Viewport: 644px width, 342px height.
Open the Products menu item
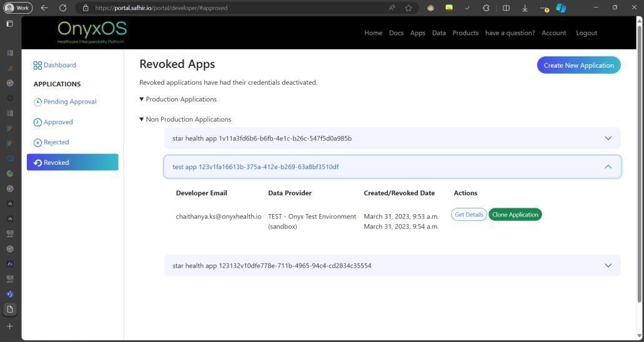click(x=465, y=33)
